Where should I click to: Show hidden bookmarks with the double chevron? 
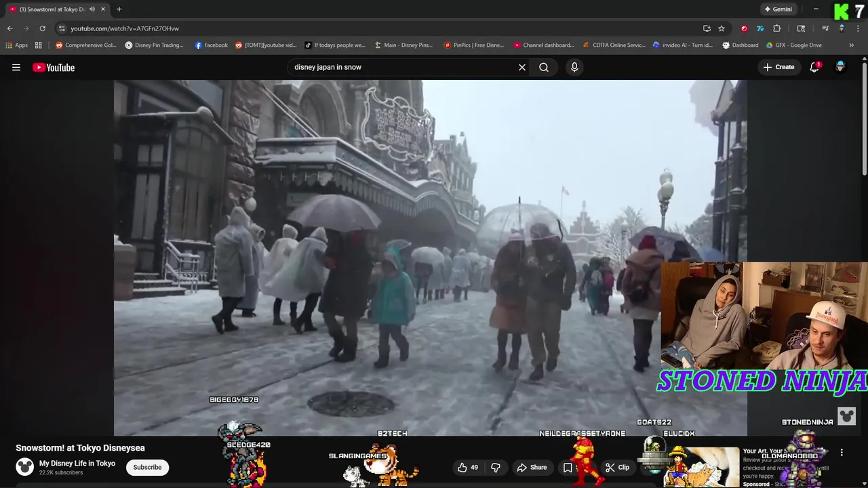[852, 45]
